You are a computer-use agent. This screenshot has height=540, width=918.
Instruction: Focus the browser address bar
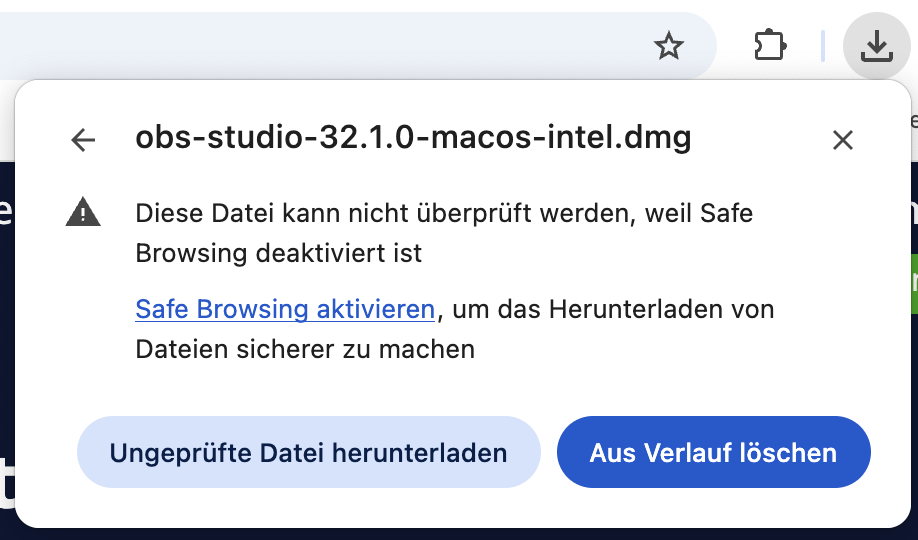[x=300, y=45]
